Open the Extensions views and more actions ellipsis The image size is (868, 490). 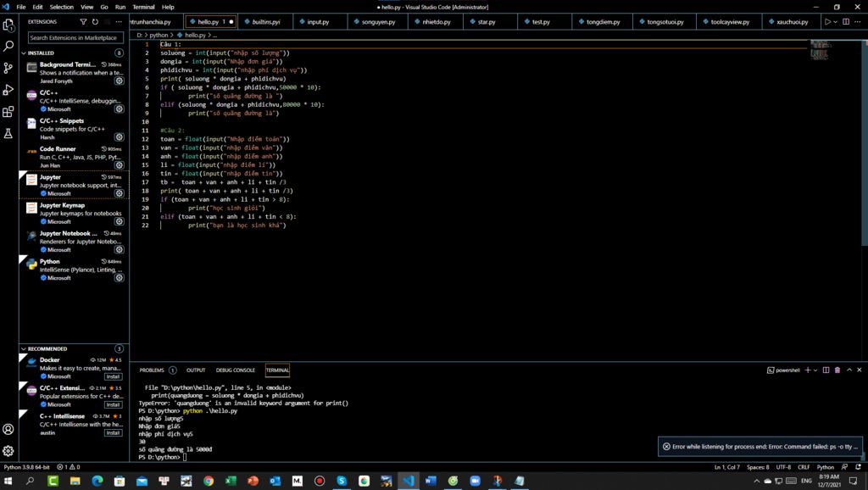point(119,21)
